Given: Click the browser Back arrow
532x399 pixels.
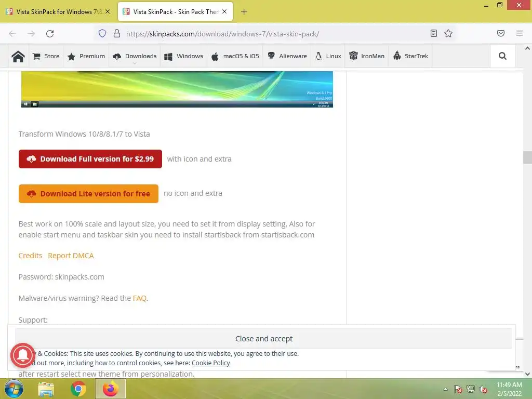Looking at the screenshot, I should [12, 34].
